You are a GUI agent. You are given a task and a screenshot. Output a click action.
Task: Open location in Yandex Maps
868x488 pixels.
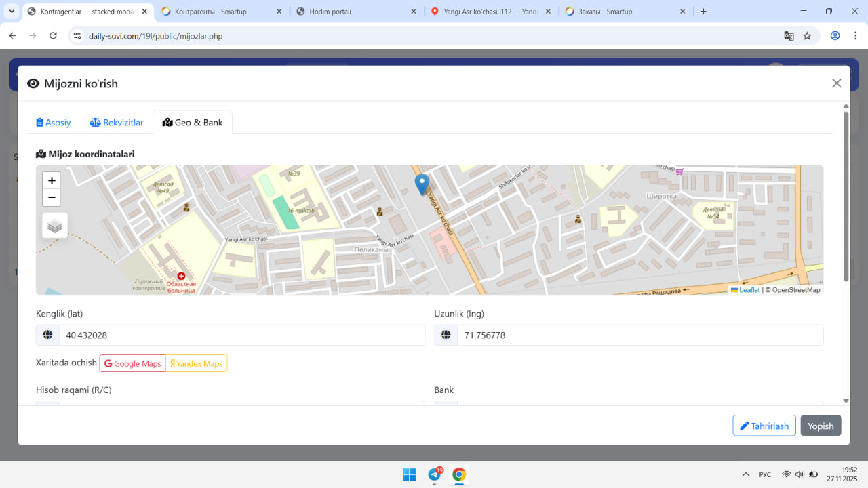196,363
